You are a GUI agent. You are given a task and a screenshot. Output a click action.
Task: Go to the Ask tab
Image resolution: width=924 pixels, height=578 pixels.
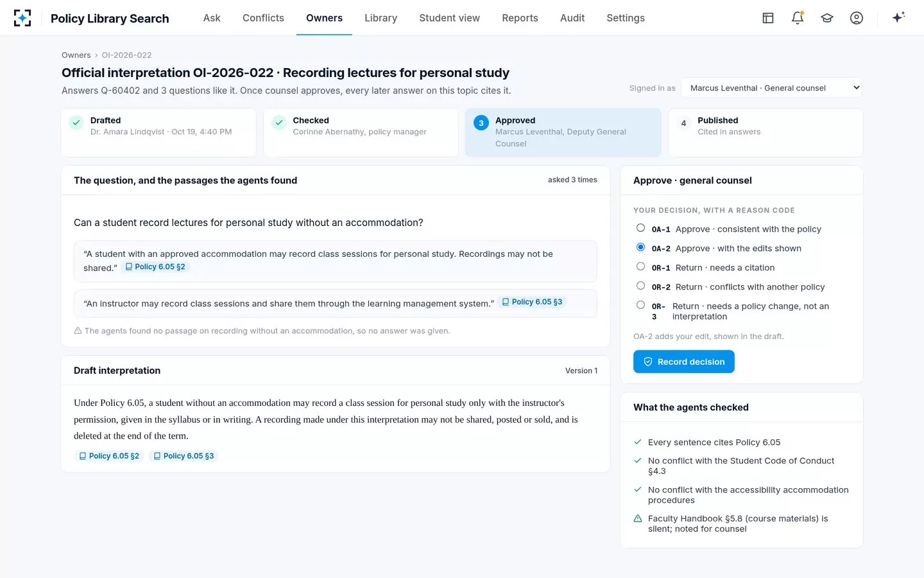(212, 18)
